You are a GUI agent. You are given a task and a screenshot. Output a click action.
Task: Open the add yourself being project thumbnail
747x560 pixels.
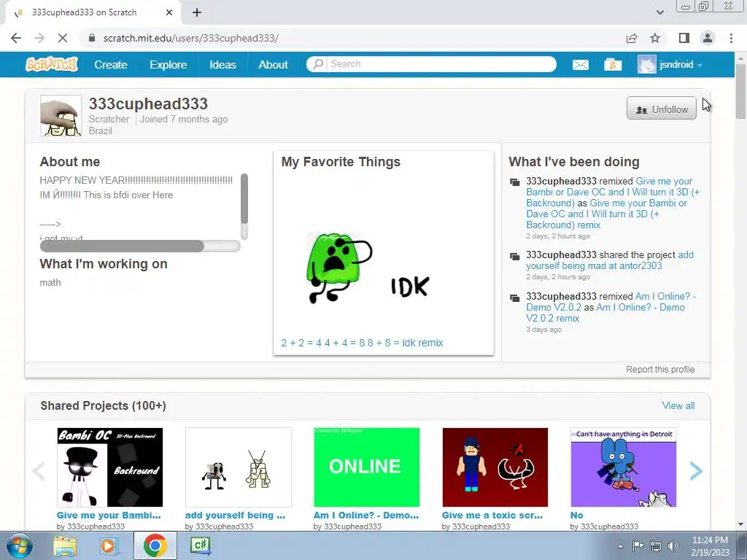(x=239, y=467)
